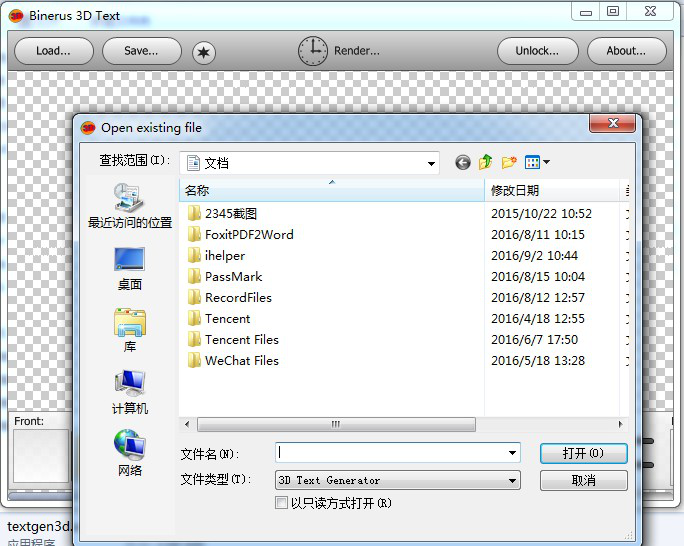
Task: Select 库 in places bar
Action: point(130,331)
